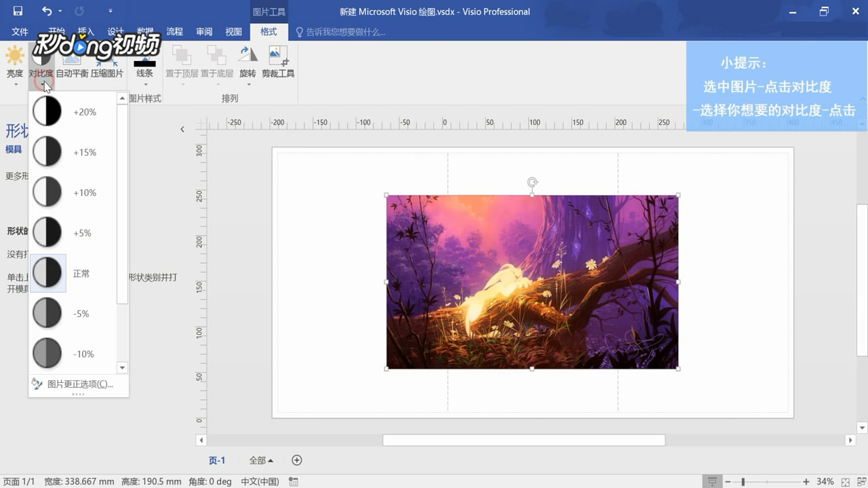868x488 pixels.
Task: Click the horizontal scrollbar left arrow
Action: pos(201,441)
